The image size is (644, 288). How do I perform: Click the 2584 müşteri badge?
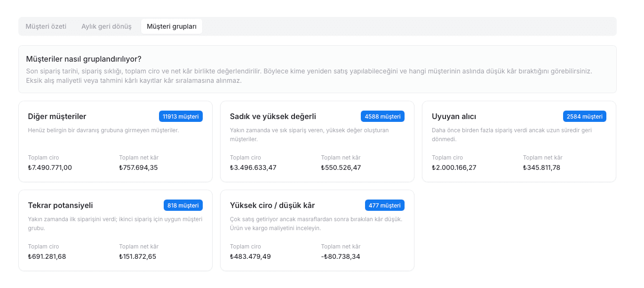click(585, 116)
